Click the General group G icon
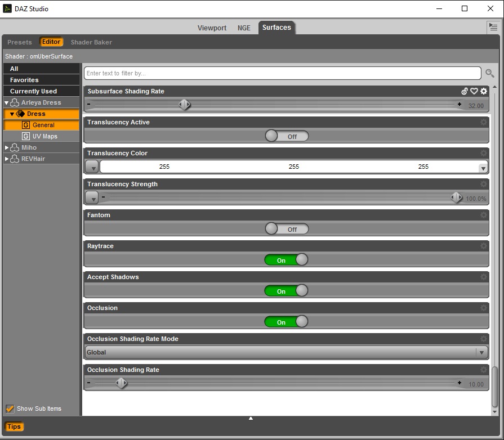The height and width of the screenshot is (440, 504). pyautogui.click(x=26, y=125)
